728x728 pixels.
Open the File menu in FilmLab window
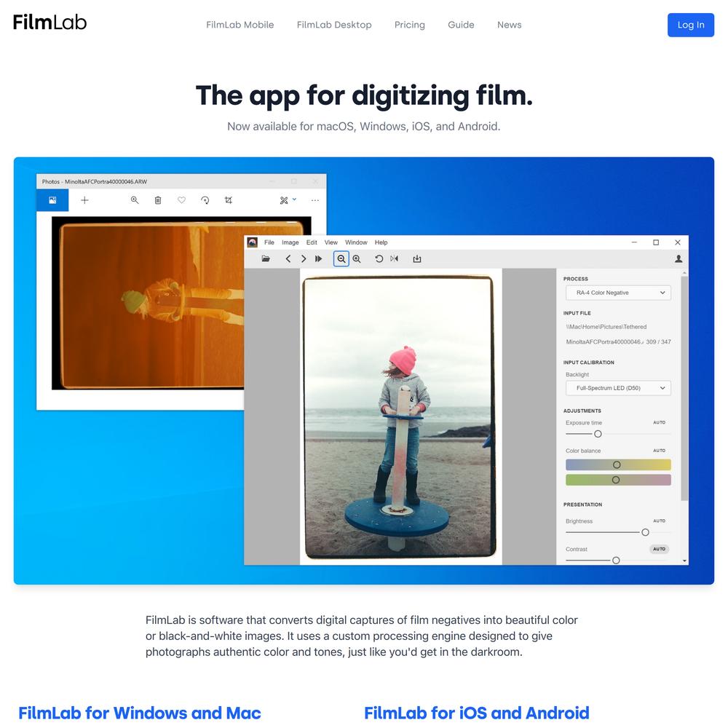click(x=269, y=242)
